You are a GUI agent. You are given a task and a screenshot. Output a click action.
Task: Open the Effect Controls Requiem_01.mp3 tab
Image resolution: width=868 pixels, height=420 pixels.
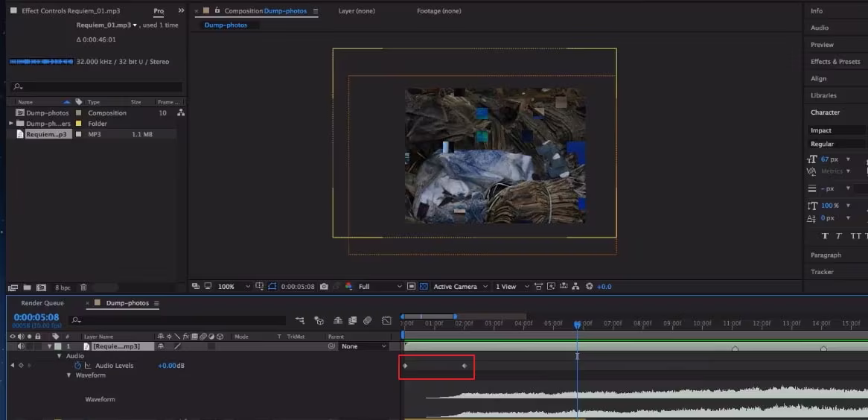tap(71, 11)
